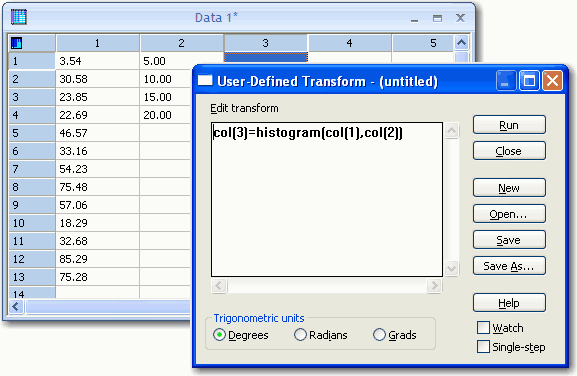This screenshot has width=577, height=376.
Task: Click the transform dialog title bar icon
Action: [205, 80]
